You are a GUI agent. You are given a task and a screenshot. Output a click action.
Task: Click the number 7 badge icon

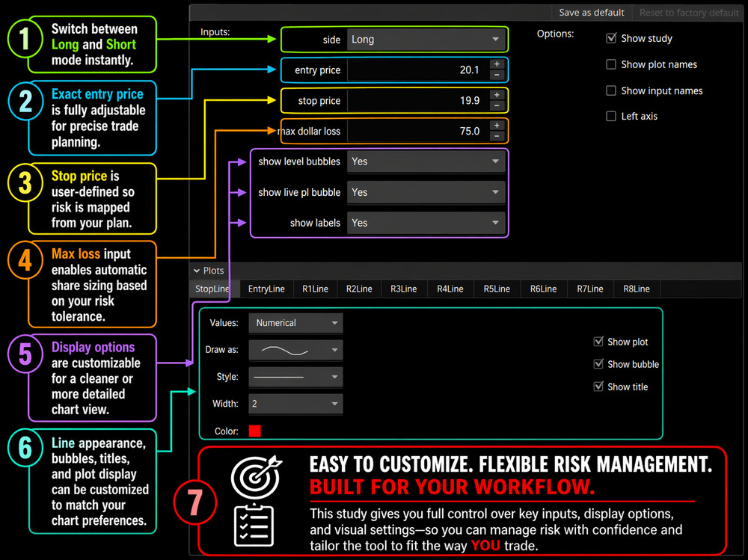click(x=195, y=503)
